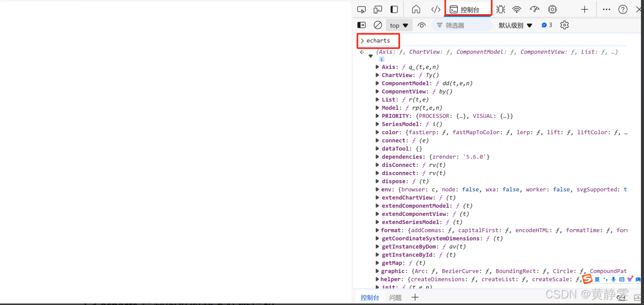
Task: Open the Performance gauge tab
Action: pyautogui.click(x=535, y=9)
